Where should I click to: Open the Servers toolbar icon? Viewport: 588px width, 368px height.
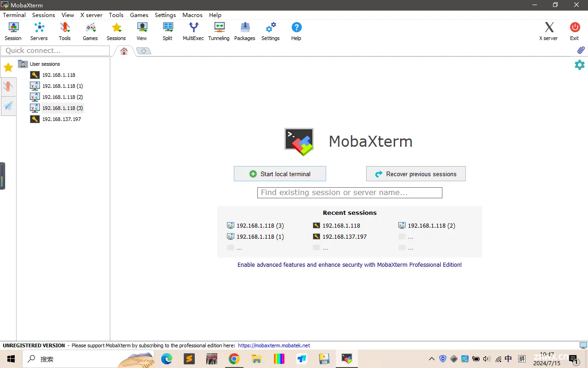(39, 31)
